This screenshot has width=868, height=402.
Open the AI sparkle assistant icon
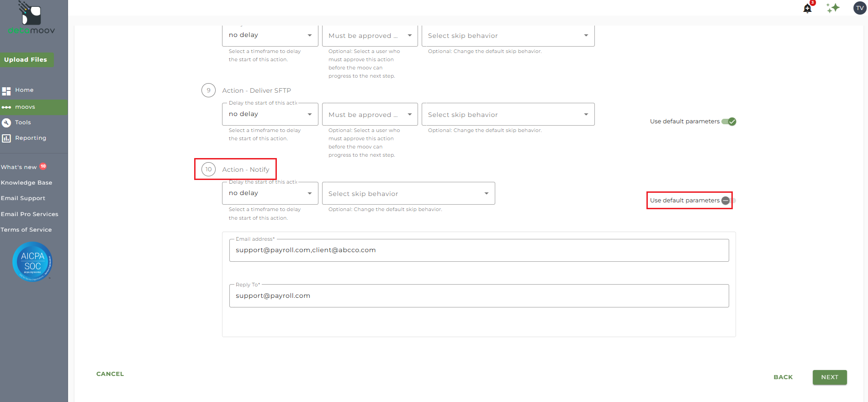coord(833,8)
